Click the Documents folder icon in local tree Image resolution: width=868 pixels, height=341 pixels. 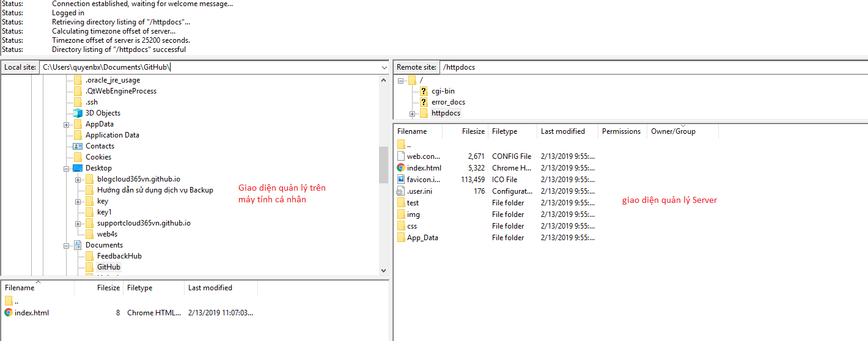(78, 245)
